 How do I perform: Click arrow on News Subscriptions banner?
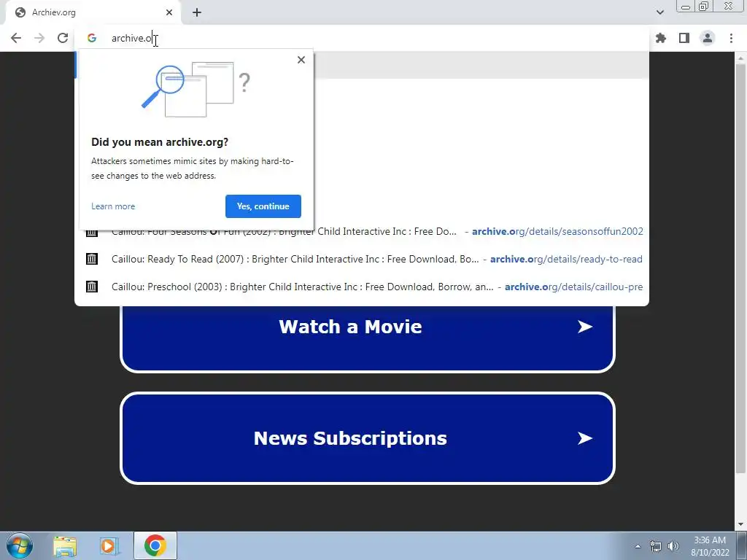point(585,438)
